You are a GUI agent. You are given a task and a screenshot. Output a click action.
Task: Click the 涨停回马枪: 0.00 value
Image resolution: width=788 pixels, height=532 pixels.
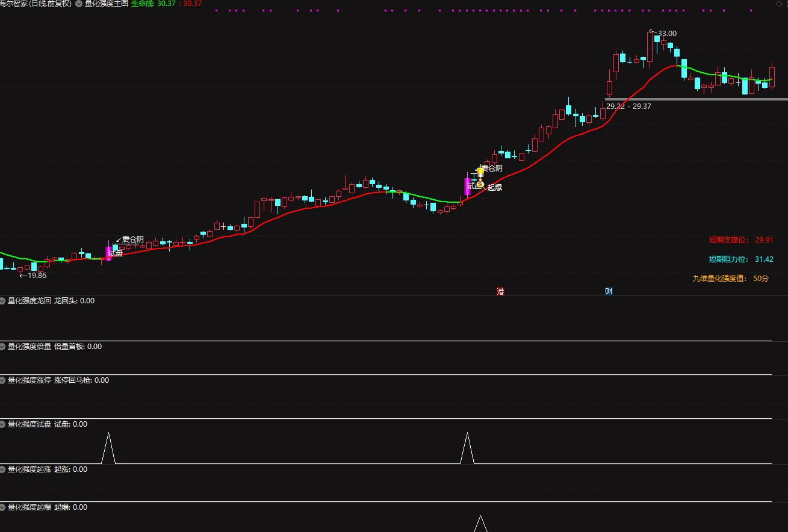(81, 380)
